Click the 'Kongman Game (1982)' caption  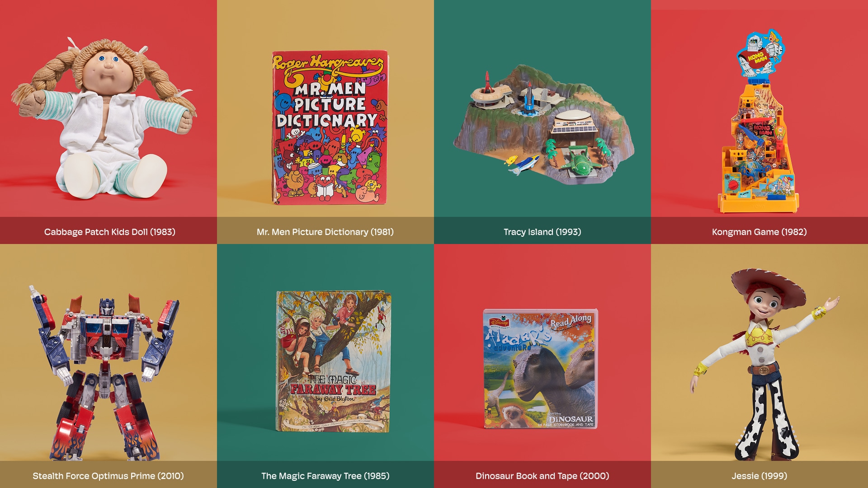tap(759, 232)
